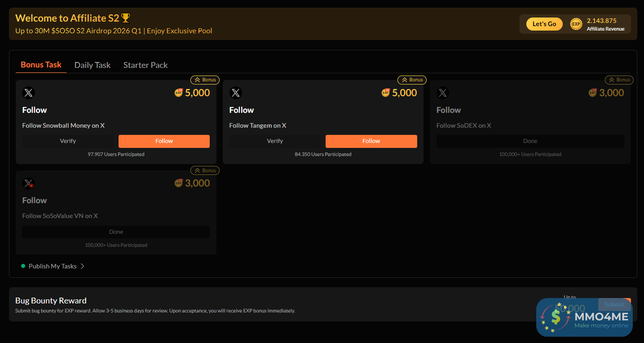Select the Starter Pack tab
Screen dimensions: 644x343
[146, 65]
